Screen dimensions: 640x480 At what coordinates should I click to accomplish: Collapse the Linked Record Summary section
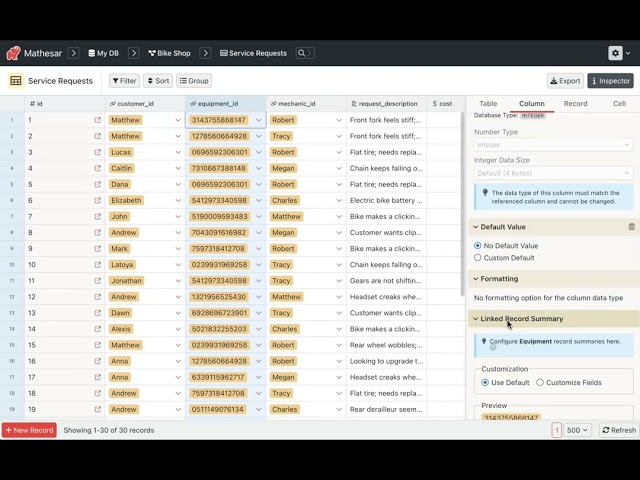coord(518,319)
